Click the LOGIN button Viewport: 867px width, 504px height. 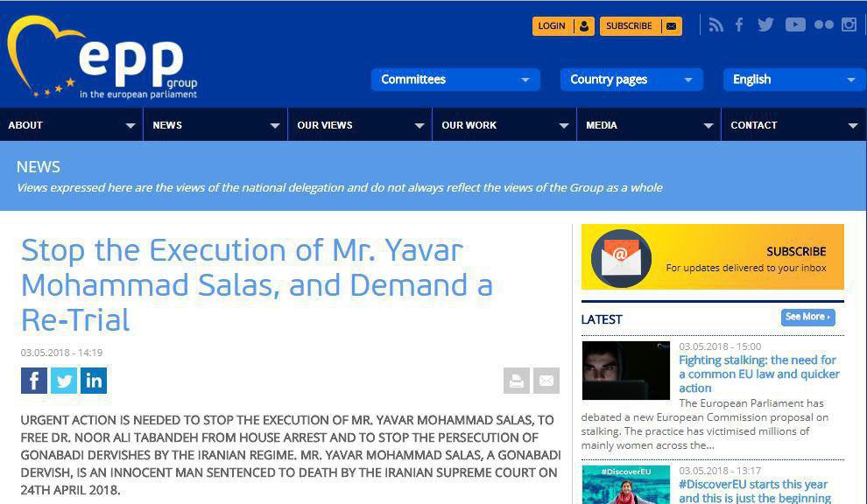[563, 26]
